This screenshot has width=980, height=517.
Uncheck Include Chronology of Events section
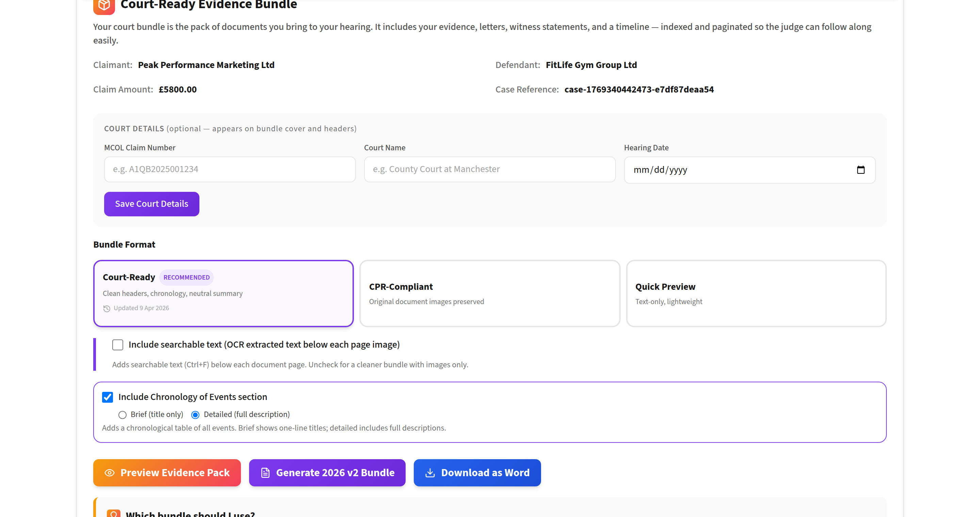click(108, 397)
